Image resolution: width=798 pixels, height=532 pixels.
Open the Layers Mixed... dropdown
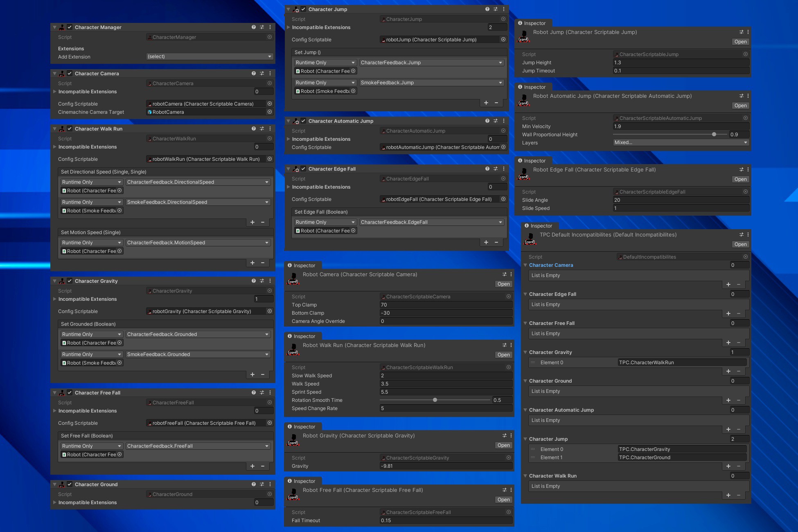click(681, 142)
